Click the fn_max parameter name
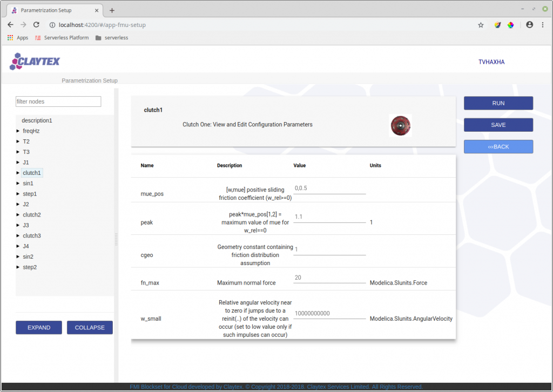 (150, 283)
